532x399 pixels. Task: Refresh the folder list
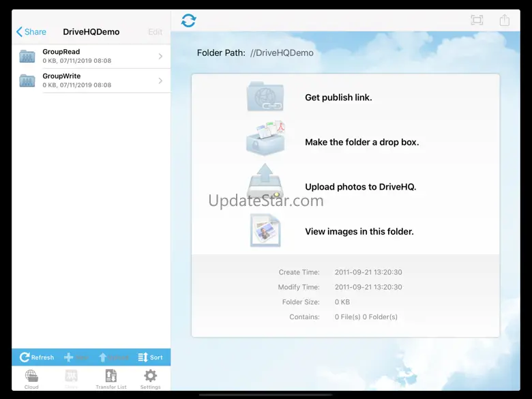pos(37,357)
